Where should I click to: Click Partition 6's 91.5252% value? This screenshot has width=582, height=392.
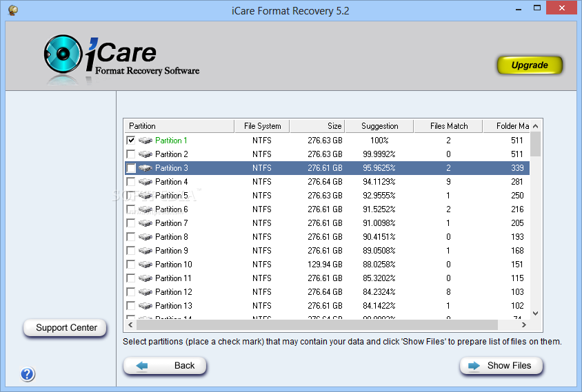[x=379, y=209]
